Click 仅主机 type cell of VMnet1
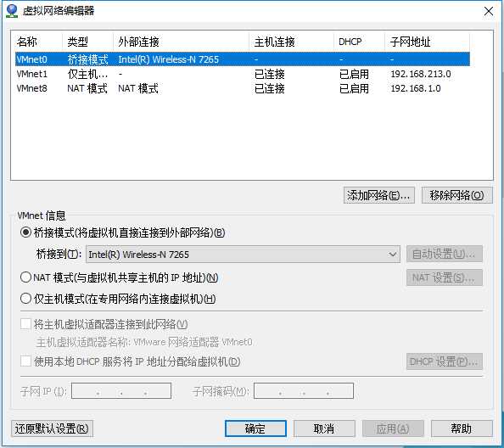 [x=87, y=74]
